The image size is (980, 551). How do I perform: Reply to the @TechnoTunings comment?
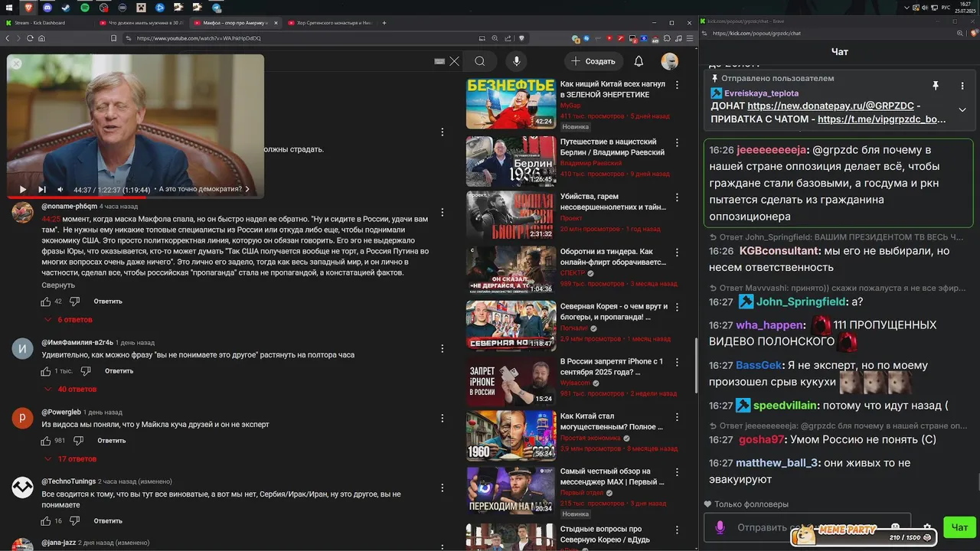(108, 521)
